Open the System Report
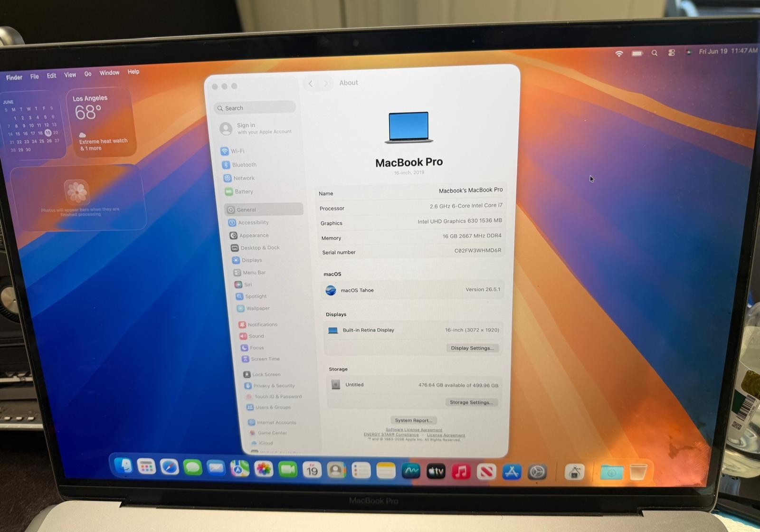The height and width of the screenshot is (532, 760). click(x=413, y=420)
